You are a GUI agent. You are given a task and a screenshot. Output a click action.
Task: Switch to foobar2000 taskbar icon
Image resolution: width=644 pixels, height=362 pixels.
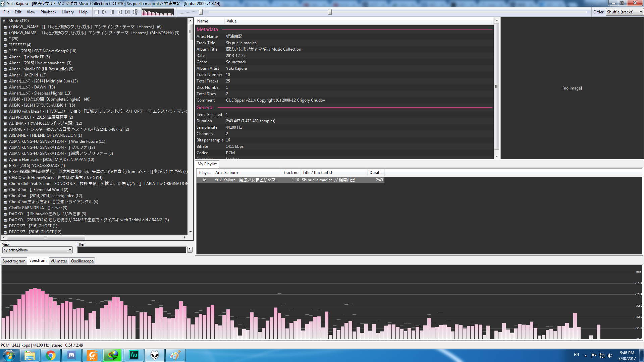[x=155, y=355]
